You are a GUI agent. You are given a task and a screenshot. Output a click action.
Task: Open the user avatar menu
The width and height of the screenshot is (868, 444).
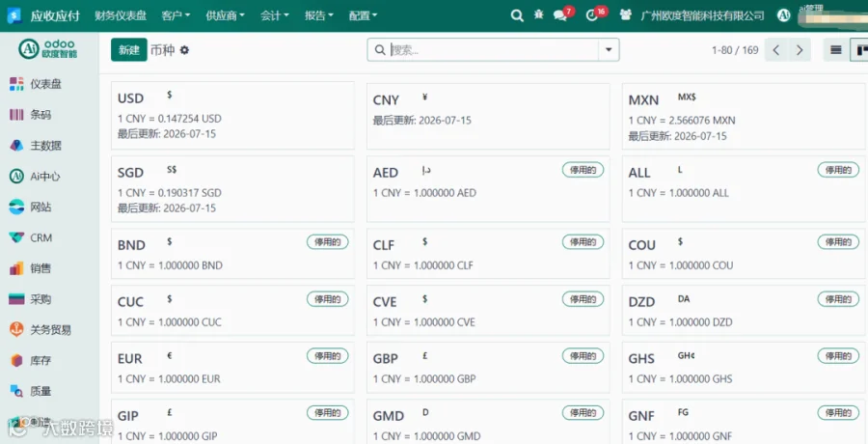coord(784,15)
